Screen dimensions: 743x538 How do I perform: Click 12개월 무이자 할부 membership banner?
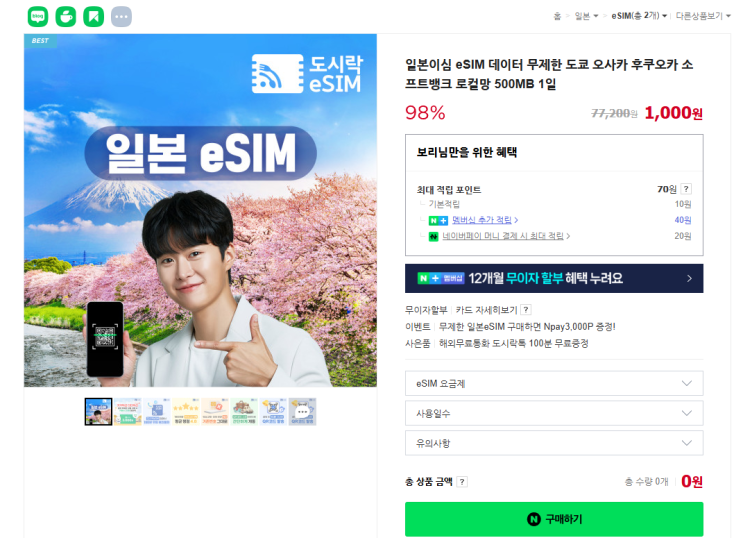point(554,278)
